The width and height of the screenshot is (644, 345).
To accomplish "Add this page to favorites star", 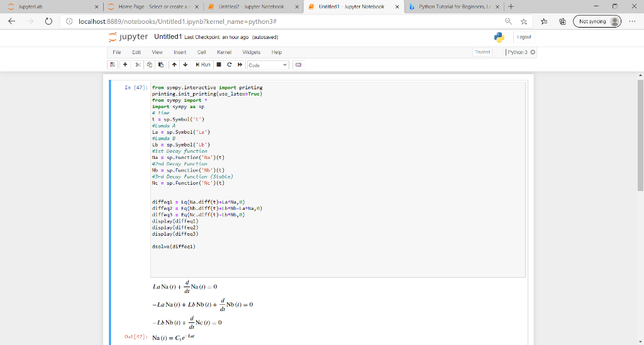I will 524,21.
